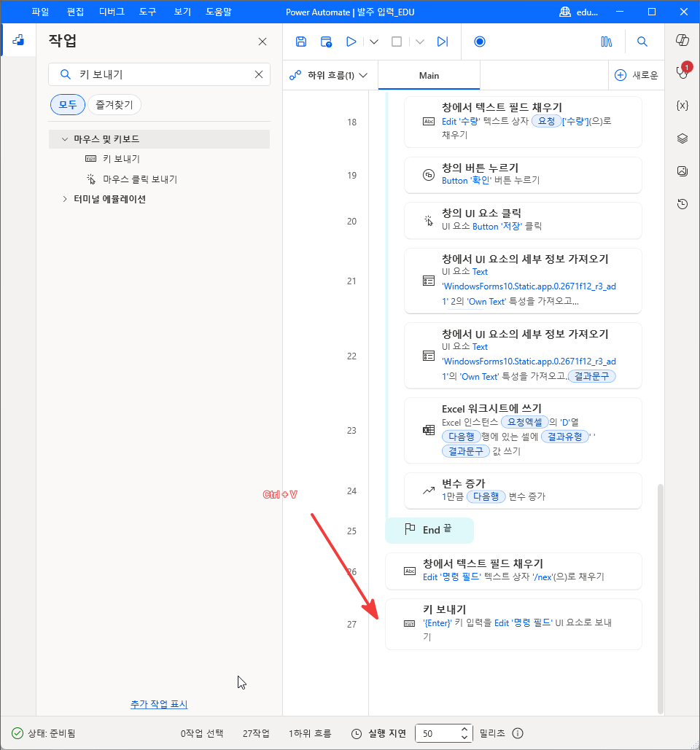
Task: Run the flow with Play button
Action: pos(351,42)
